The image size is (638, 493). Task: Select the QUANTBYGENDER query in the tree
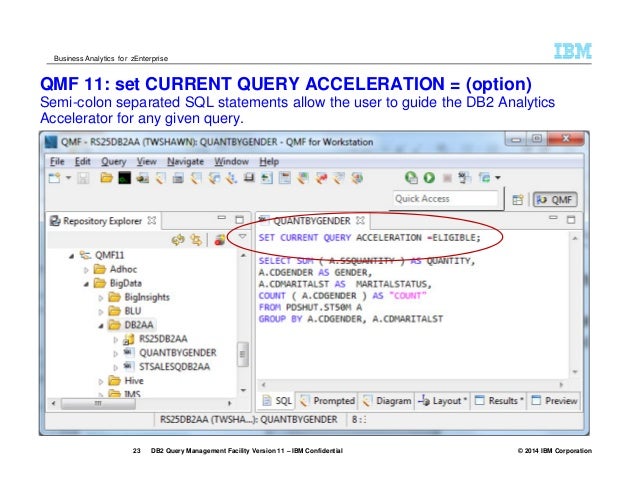[x=178, y=353]
